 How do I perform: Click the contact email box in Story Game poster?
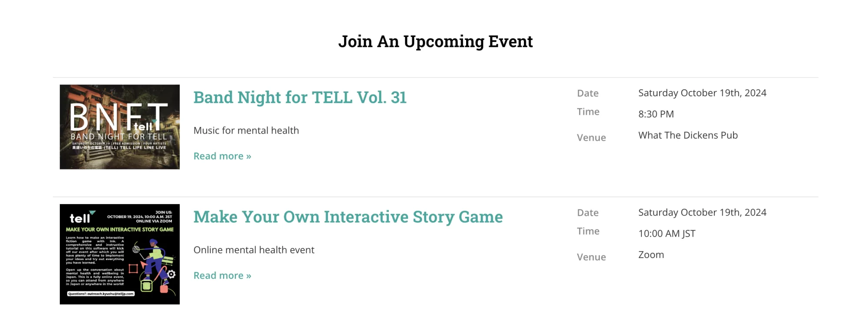tap(101, 294)
